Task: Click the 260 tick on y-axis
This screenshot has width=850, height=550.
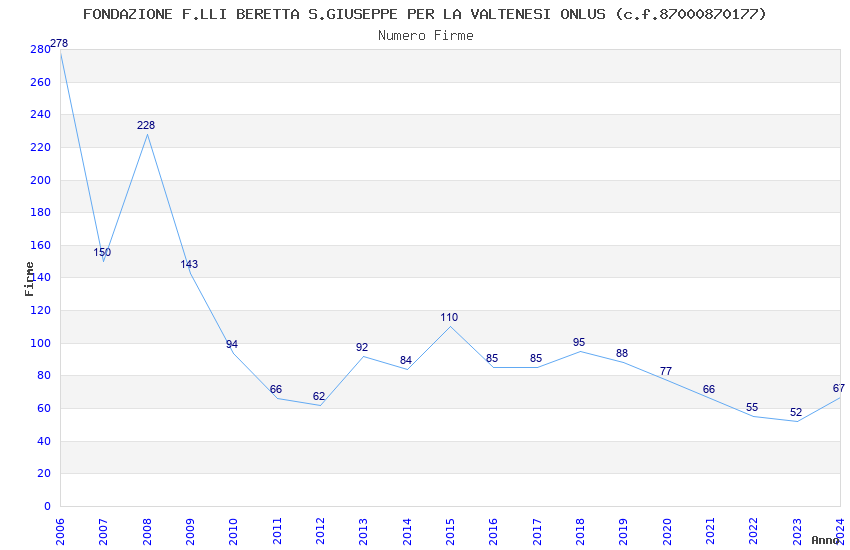Action: pyautogui.click(x=41, y=82)
